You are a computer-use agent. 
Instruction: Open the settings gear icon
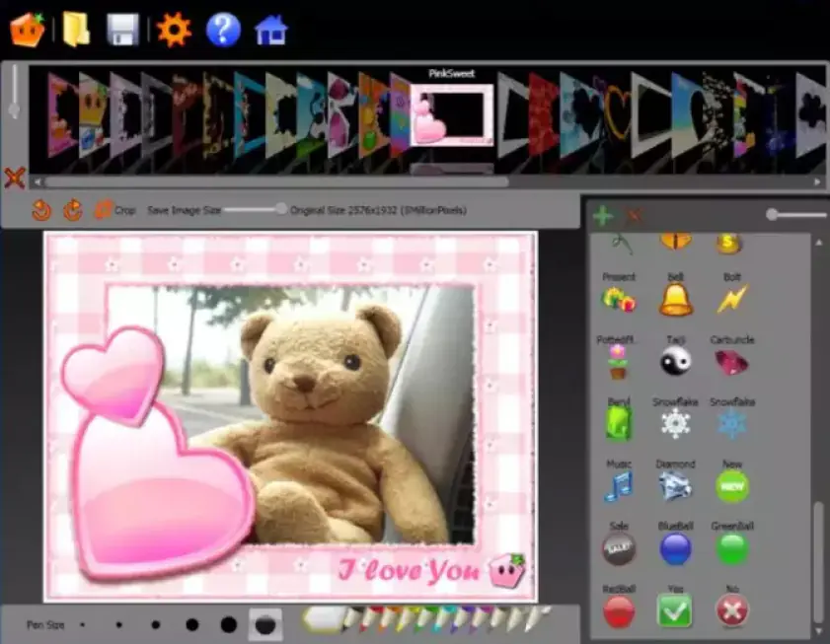pos(174,30)
